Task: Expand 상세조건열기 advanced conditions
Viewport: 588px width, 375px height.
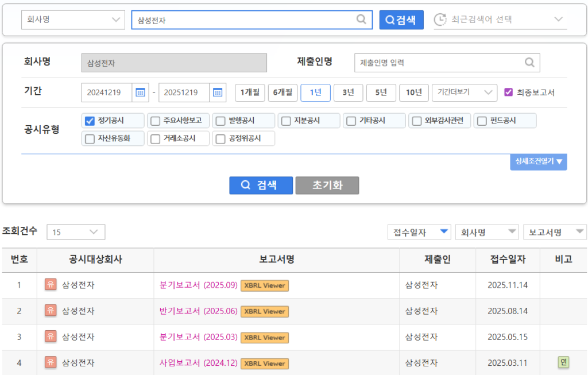Action: coord(538,161)
